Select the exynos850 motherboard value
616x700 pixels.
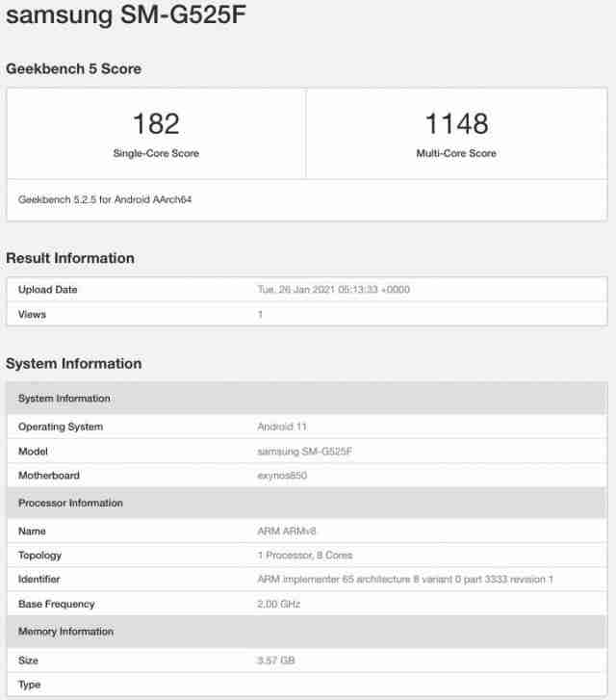pos(282,476)
